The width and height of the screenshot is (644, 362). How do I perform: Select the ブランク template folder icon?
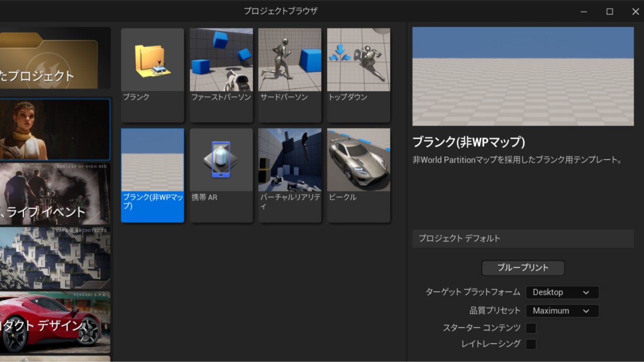point(152,59)
